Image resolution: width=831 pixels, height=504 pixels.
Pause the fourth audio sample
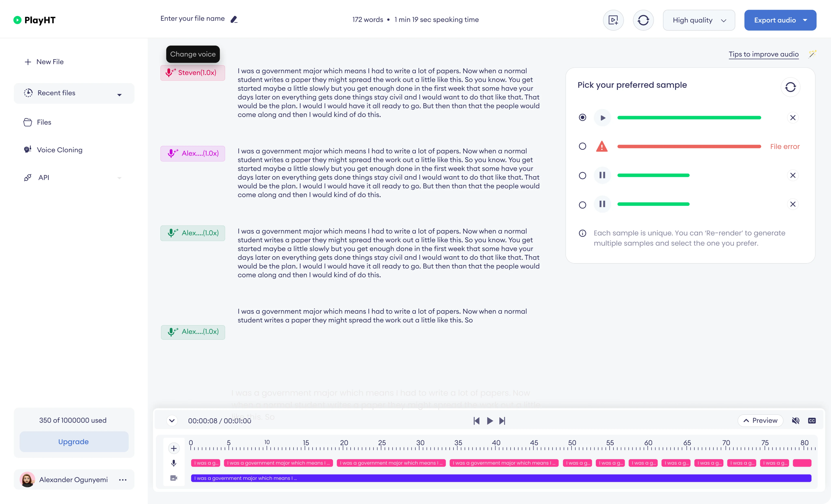click(x=602, y=204)
